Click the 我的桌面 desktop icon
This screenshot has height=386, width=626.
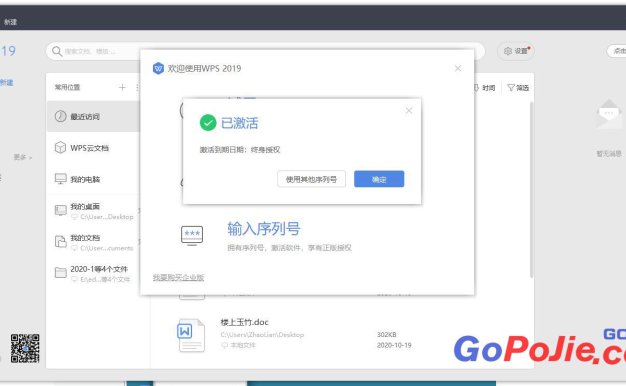click(60, 210)
